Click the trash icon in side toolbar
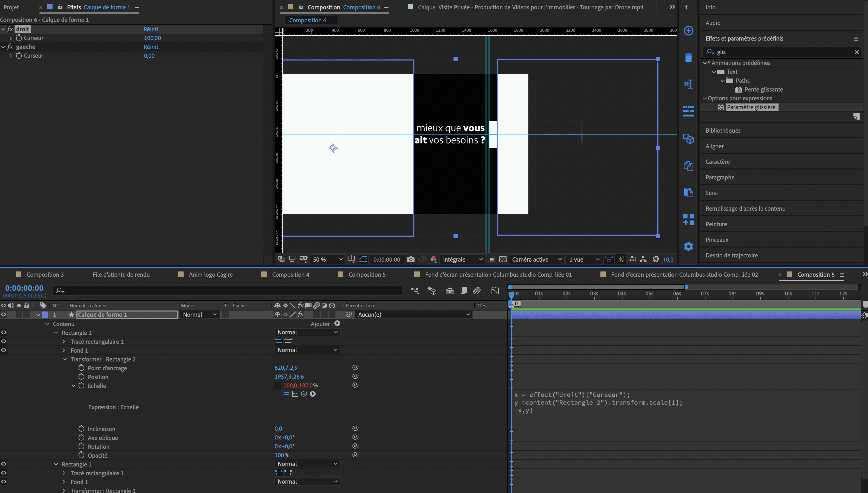Image resolution: width=868 pixels, height=493 pixels. [688, 58]
